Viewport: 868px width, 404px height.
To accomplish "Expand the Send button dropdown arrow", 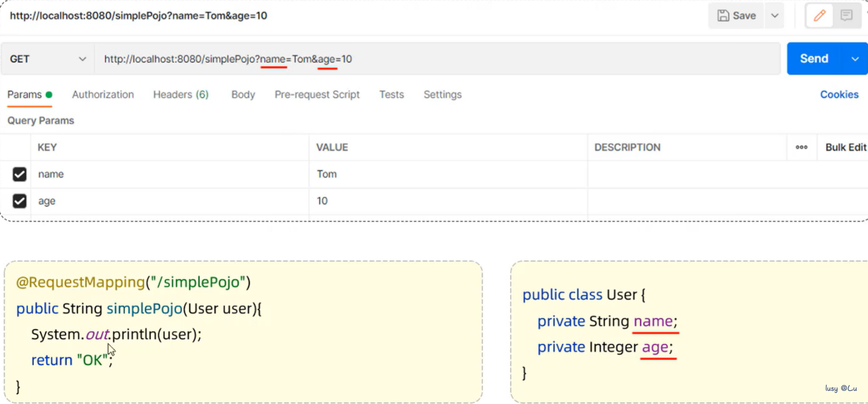I will pos(855,59).
